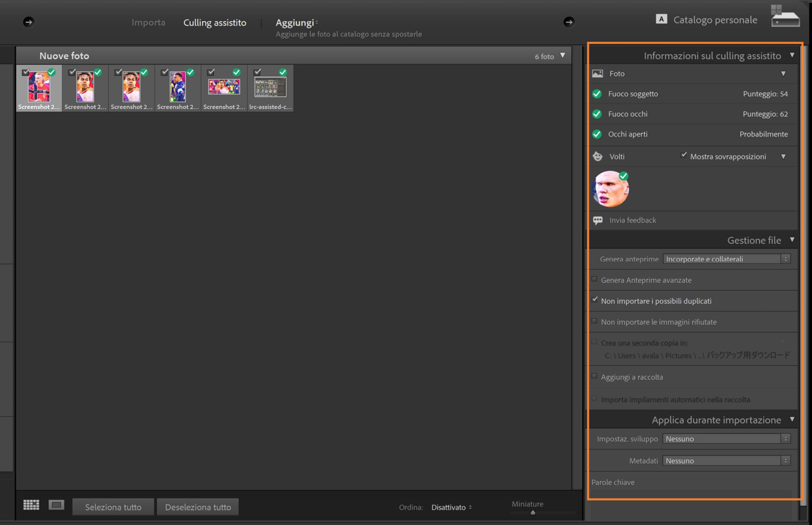This screenshot has width=812, height=525.
Task: Uncheck the first Screenshot thumbnail checkbox
Action: click(26, 72)
